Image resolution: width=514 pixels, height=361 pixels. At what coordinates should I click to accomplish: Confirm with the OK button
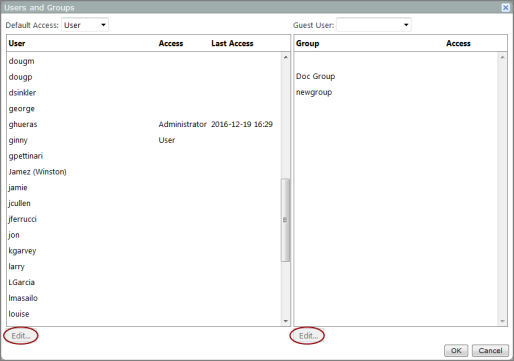pyautogui.click(x=456, y=351)
